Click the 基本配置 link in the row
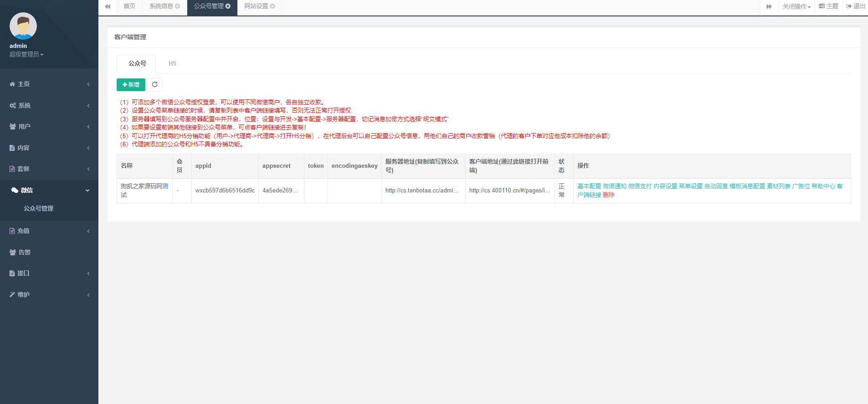Image resolution: width=868 pixels, height=404 pixels. click(589, 186)
